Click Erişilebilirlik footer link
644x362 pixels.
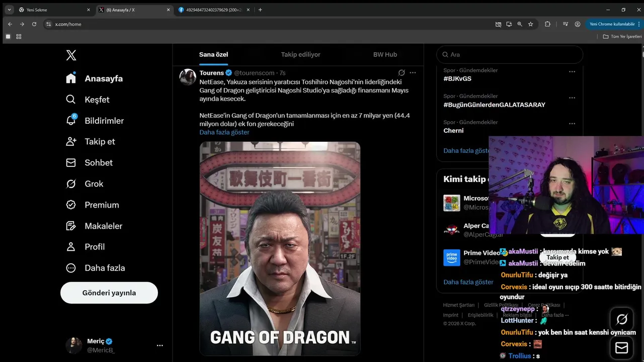(x=480, y=315)
